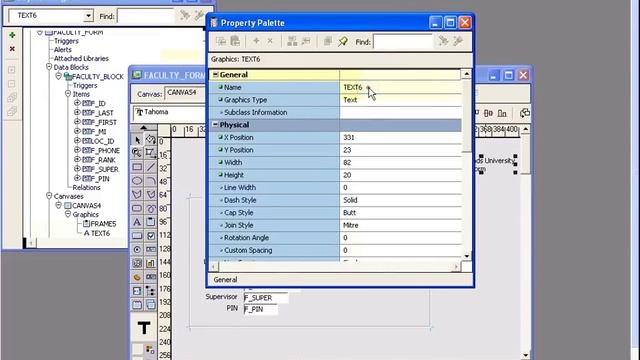This screenshot has height=360, width=640.
Task: Click the F_PIN field on canvas
Action: click(260, 309)
